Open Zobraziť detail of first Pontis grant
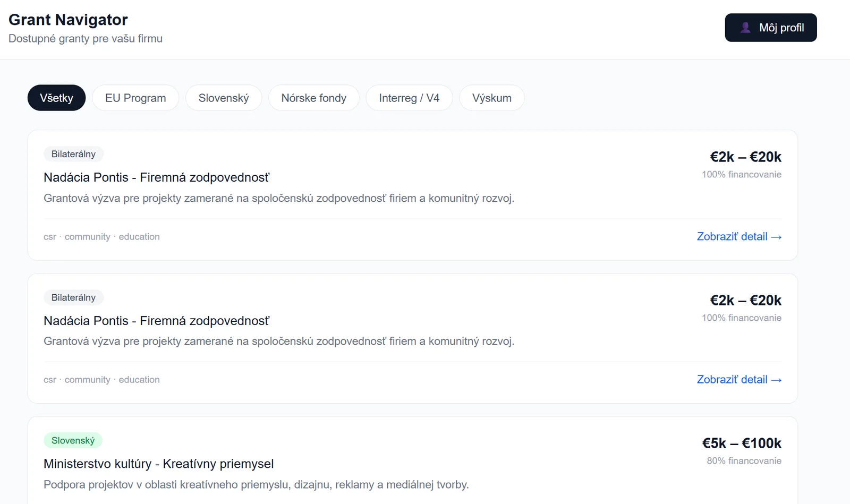 [x=739, y=236]
